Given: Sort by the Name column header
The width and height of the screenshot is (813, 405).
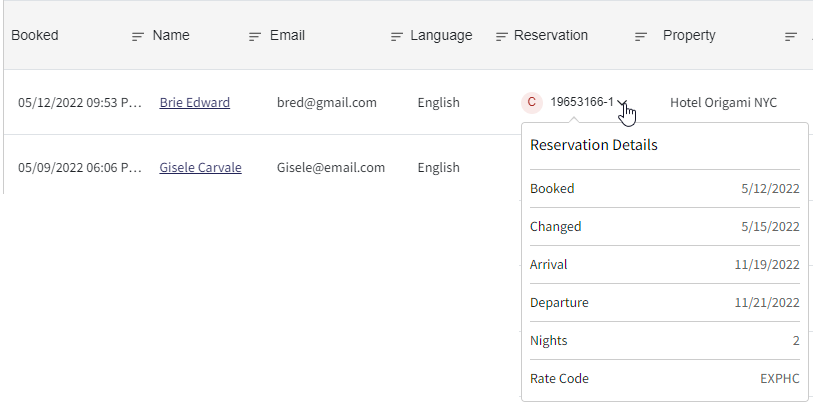Looking at the screenshot, I should [171, 35].
